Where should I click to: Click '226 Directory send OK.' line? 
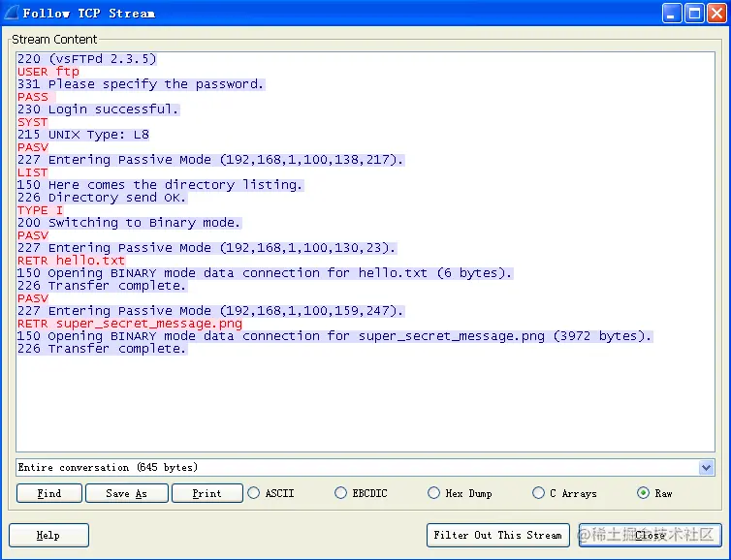tap(102, 197)
